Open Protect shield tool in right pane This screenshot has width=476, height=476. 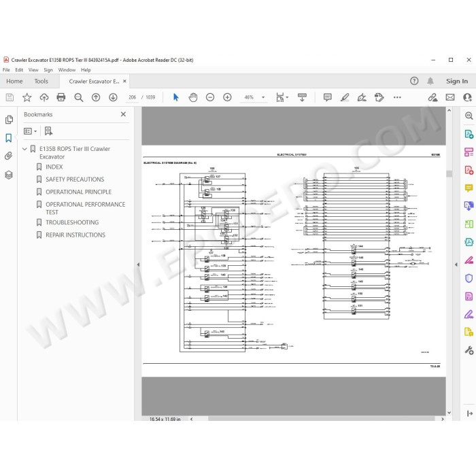469,278
